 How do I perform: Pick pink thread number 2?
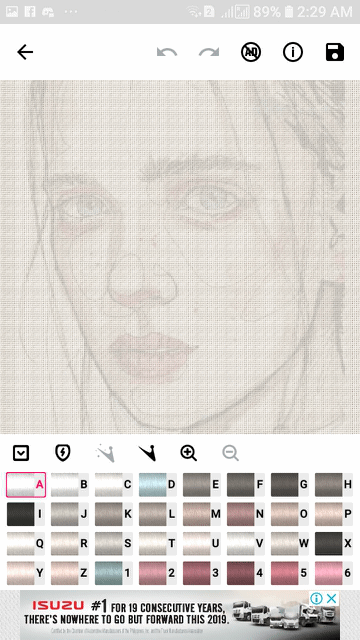pyautogui.click(x=158, y=573)
